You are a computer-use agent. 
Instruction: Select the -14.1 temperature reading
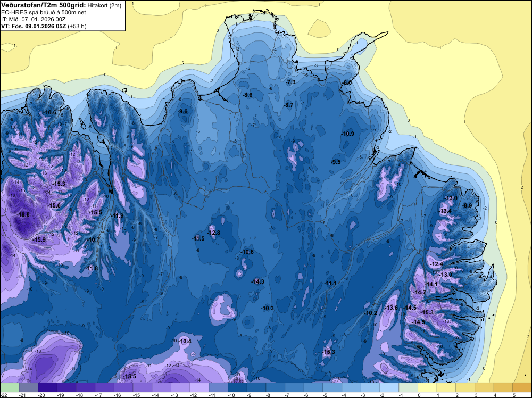(431, 284)
